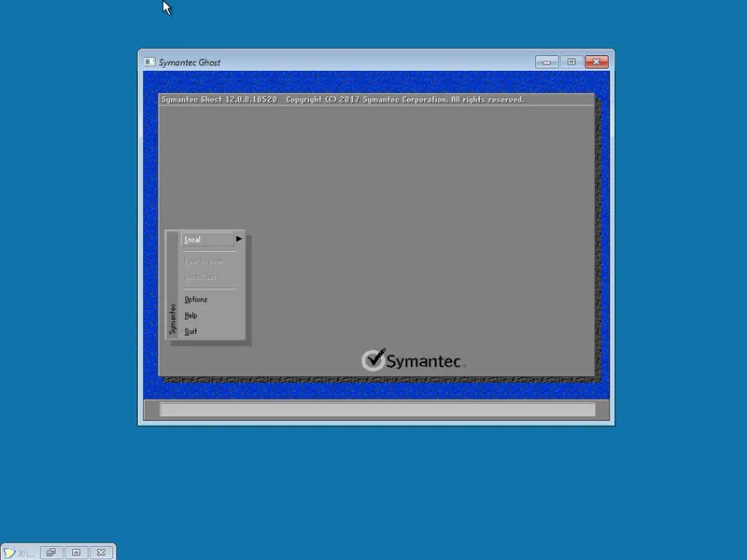747x560 pixels.
Task: Close the minimized X:\ window
Action: pyautogui.click(x=101, y=553)
